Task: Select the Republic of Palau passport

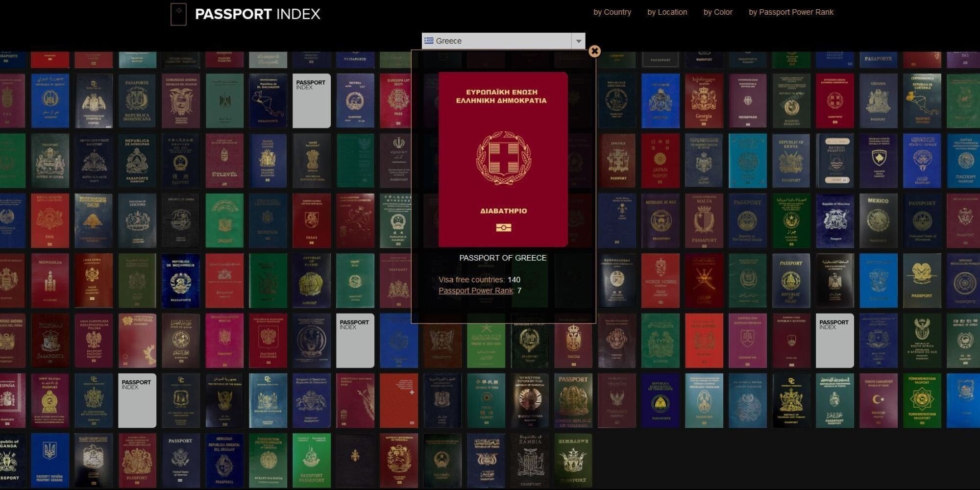Action: (x=791, y=281)
